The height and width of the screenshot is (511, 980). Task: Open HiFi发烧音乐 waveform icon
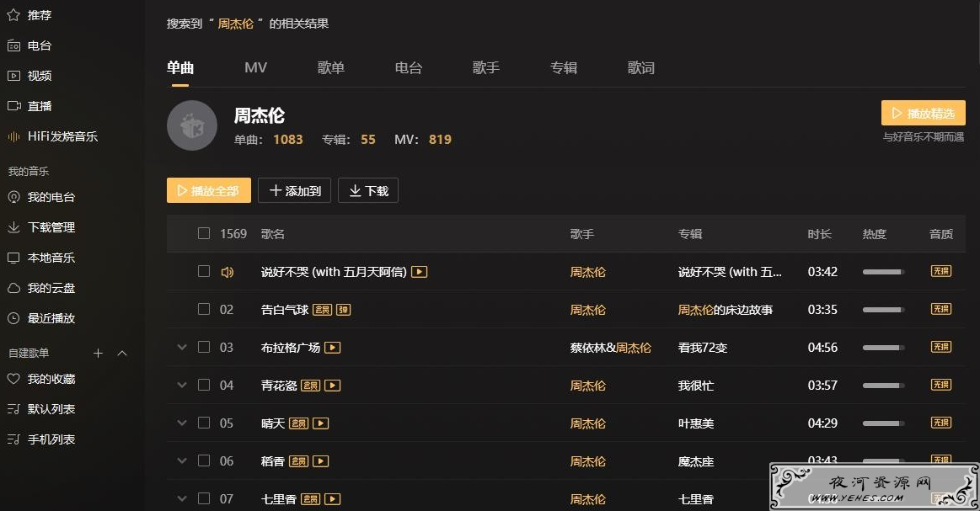[x=13, y=136]
